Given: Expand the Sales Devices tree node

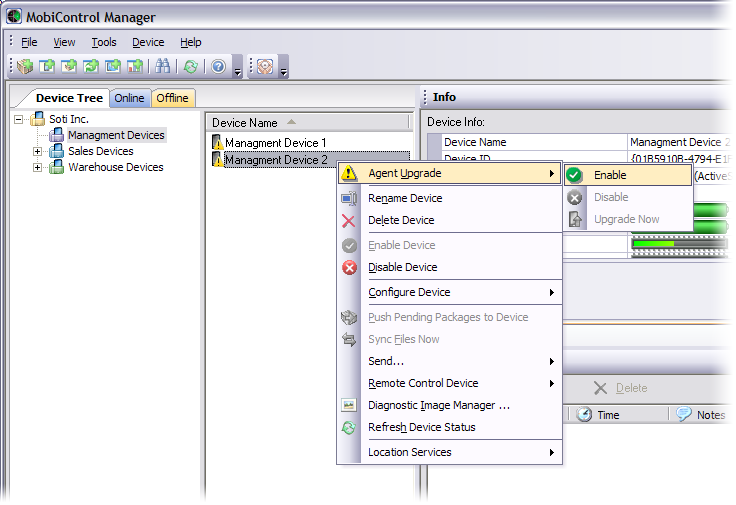Looking at the screenshot, I should (38, 151).
